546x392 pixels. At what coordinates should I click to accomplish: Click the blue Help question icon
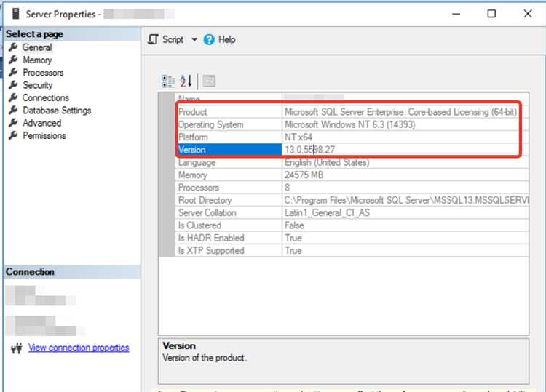point(210,40)
